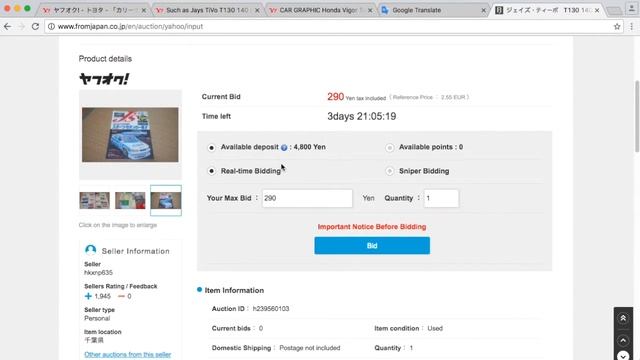Jump to page top with double-chevron button
640x360 pixels.
point(623,318)
